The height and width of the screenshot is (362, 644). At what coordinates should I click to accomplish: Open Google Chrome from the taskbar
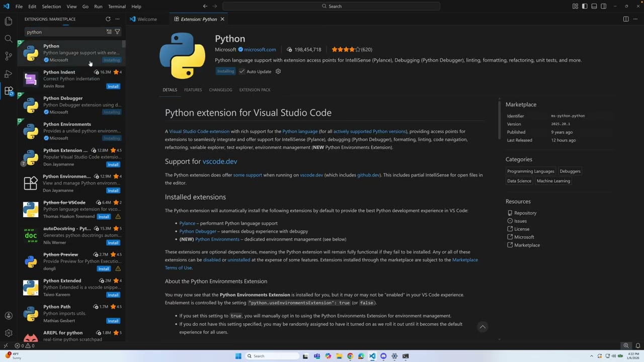350,356
